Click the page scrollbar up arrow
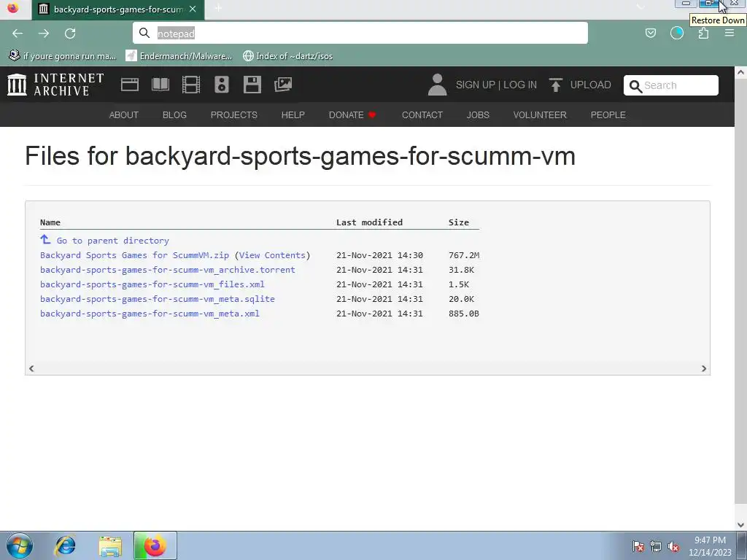The width and height of the screenshot is (747, 560). point(740,73)
